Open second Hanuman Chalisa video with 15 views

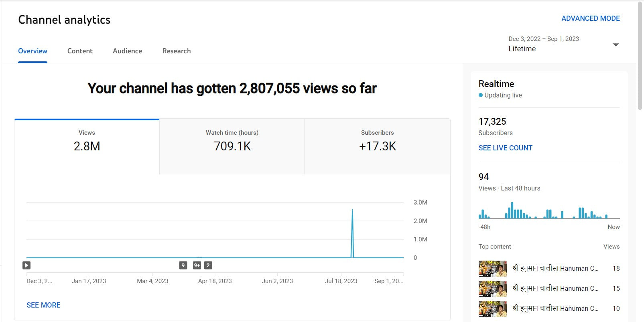(x=555, y=288)
